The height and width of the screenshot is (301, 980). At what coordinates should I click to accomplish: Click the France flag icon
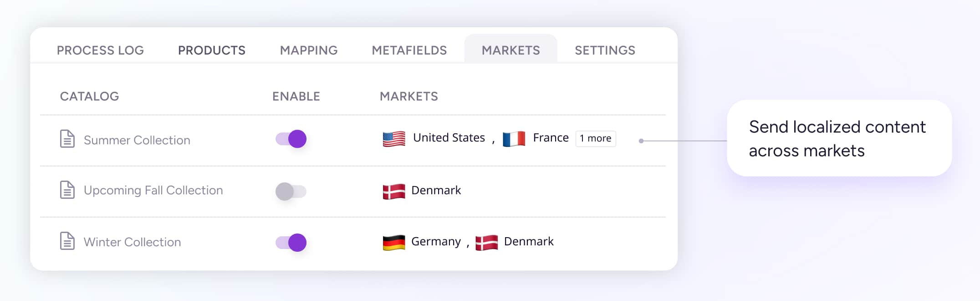point(514,139)
